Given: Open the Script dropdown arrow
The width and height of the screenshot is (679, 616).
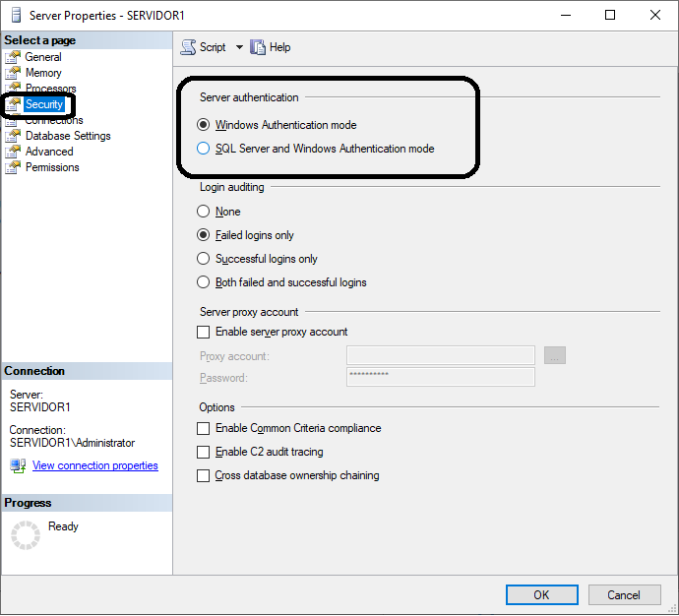Looking at the screenshot, I should click(239, 47).
